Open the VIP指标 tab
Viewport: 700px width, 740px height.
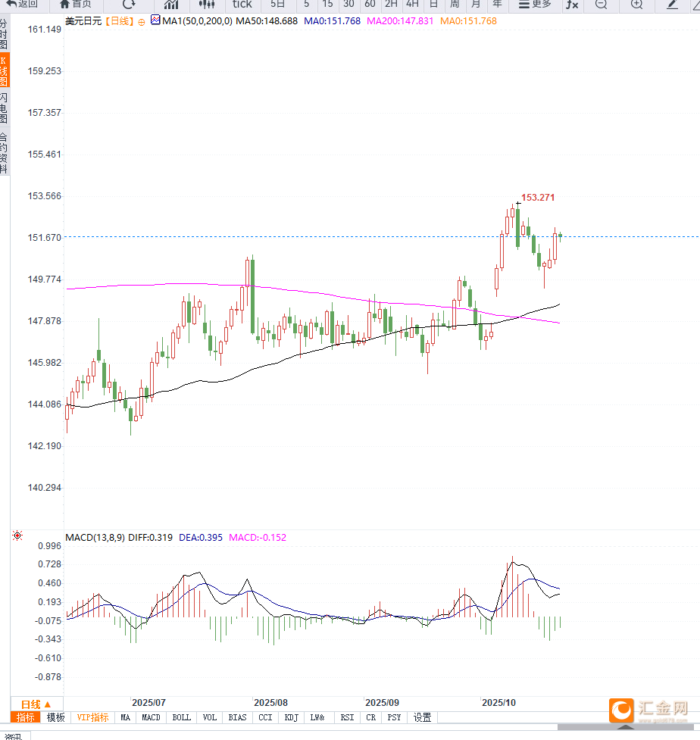[92, 717]
